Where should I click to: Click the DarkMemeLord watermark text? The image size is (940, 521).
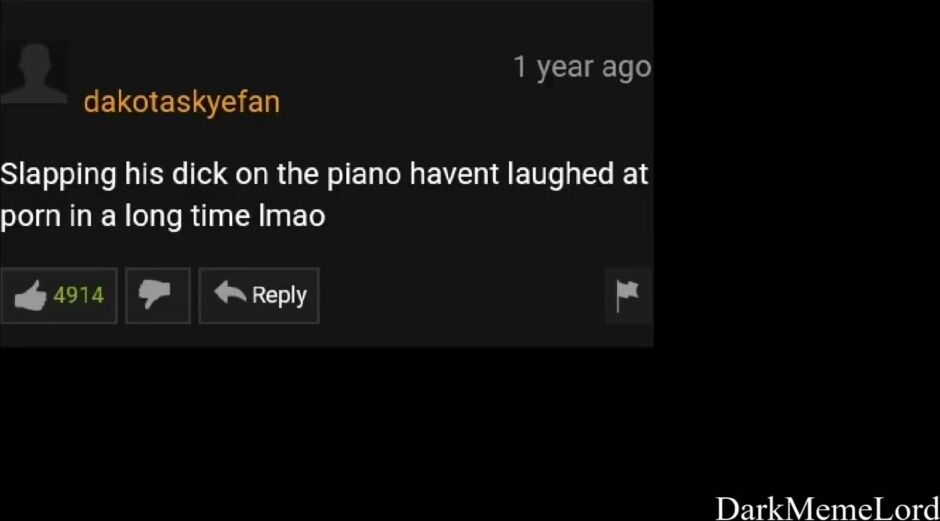pos(827,508)
